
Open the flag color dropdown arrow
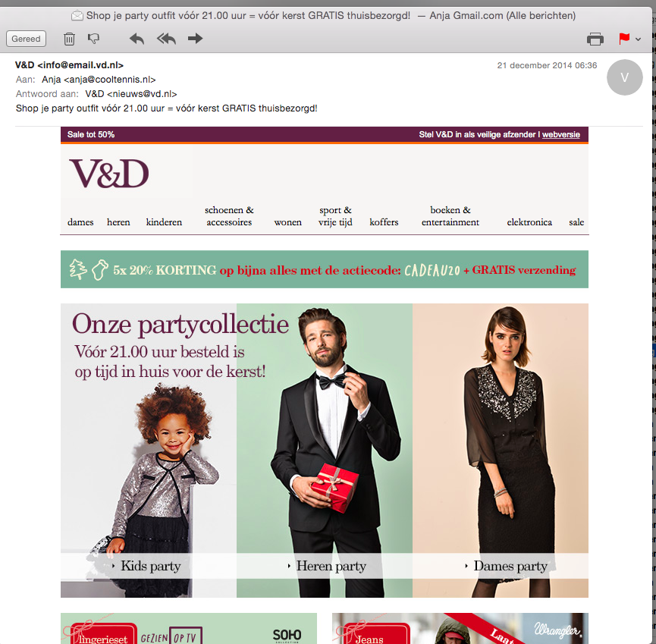click(x=638, y=39)
